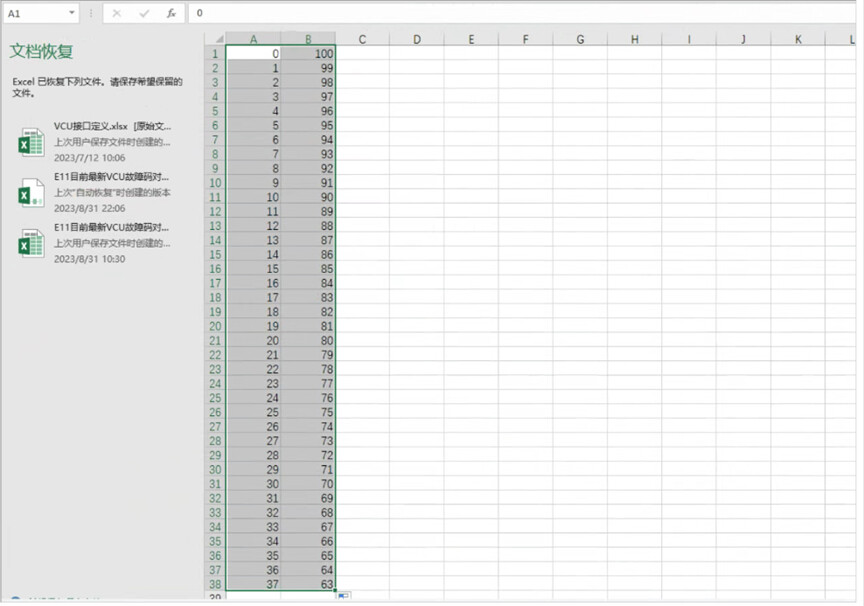Click cell A11 containing 10

[x=253, y=197]
